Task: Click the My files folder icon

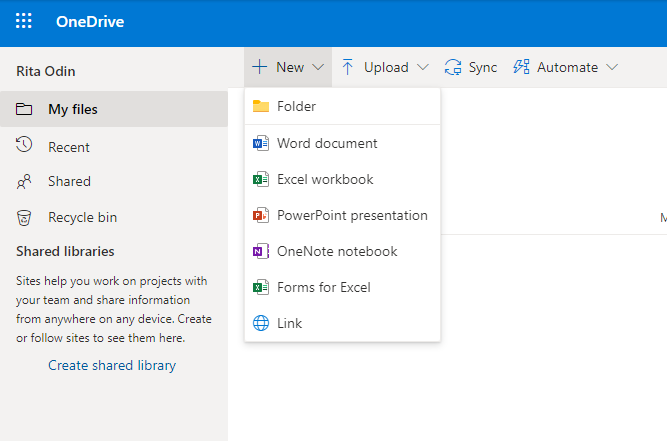Action: pyautogui.click(x=24, y=109)
